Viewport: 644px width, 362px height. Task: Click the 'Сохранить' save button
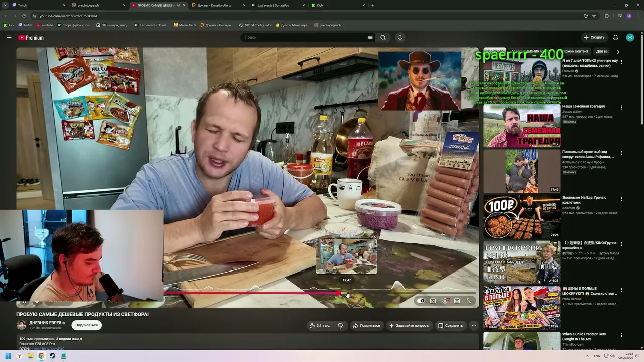[450, 326]
